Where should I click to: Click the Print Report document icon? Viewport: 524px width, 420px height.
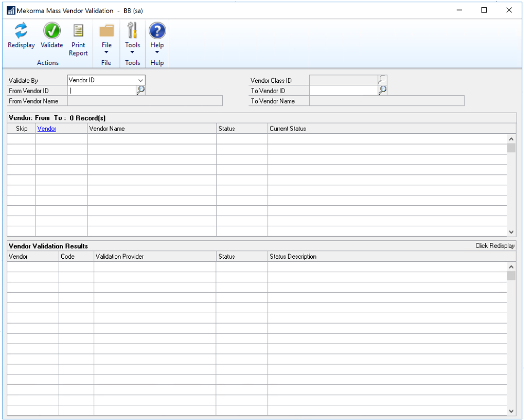(78, 31)
